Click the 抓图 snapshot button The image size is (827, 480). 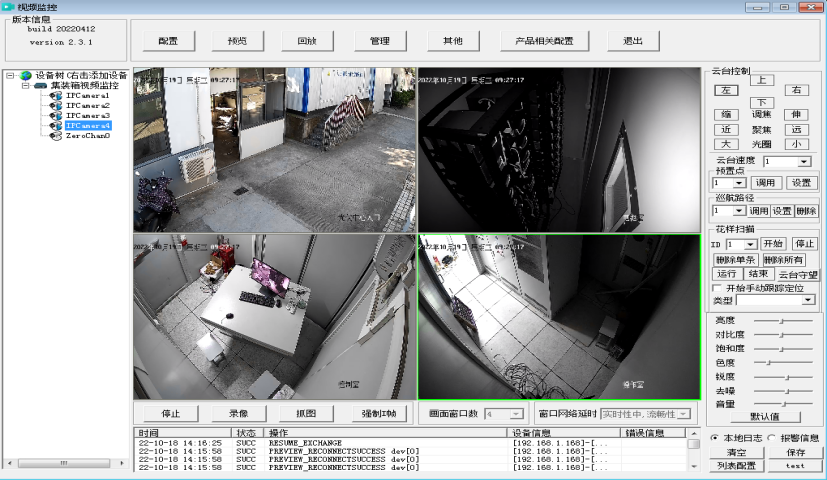[x=306, y=414]
